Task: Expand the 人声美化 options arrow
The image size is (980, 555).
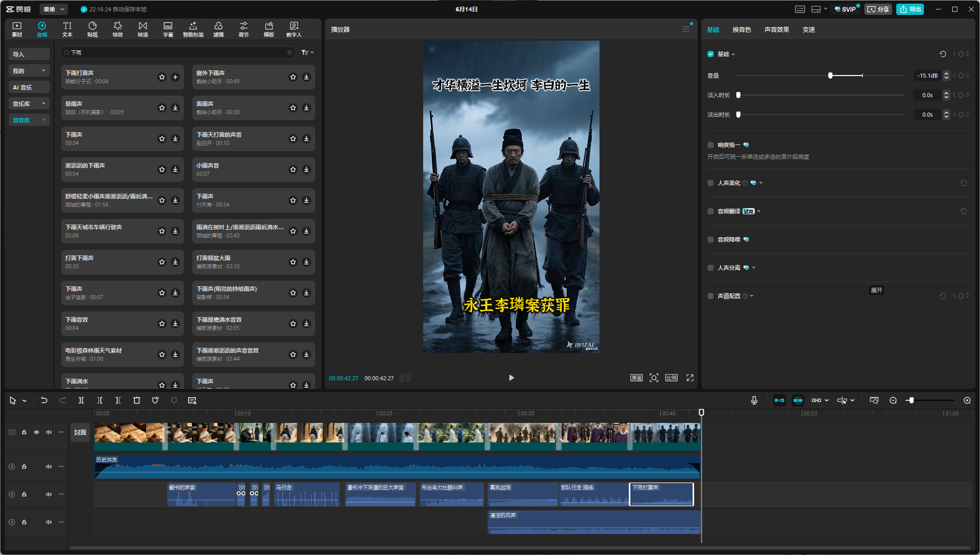Action: tap(761, 183)
